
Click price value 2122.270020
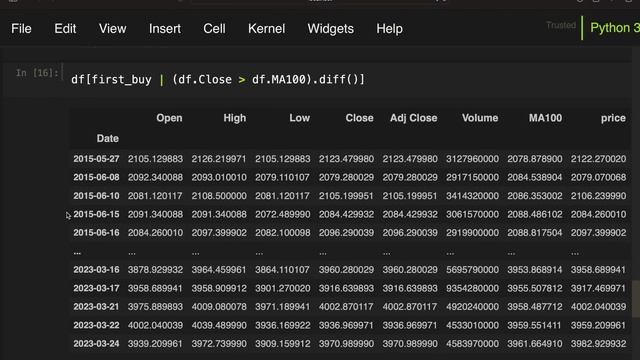point(598,159)
